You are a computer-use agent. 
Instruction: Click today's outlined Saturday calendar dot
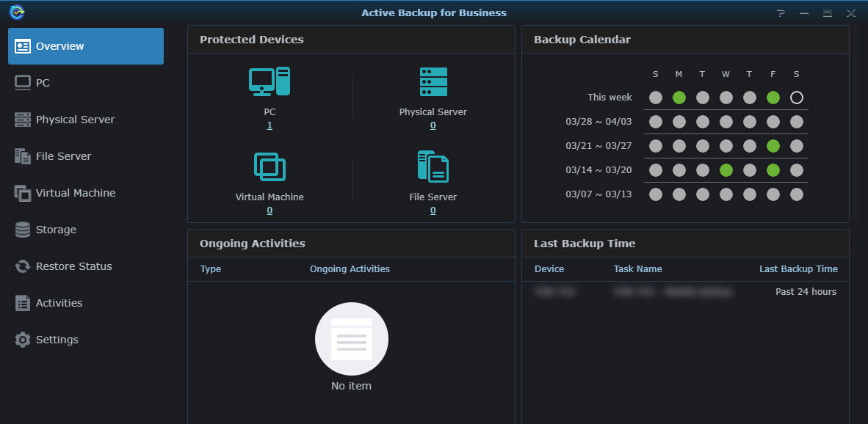pyautogui.click(x=797, y=98)
